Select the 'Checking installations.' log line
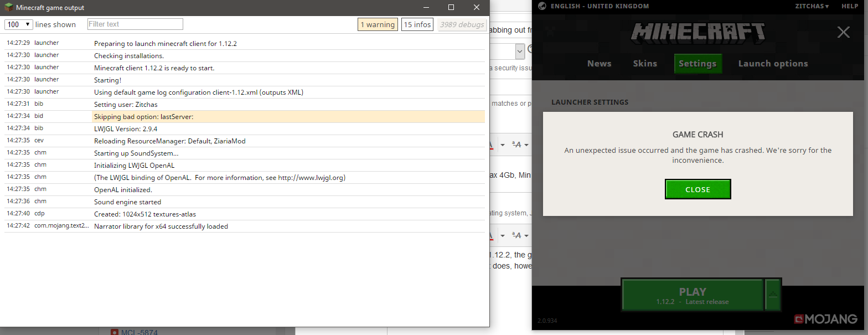The height and width of the screenshot is (335, 868). (245, 55)
